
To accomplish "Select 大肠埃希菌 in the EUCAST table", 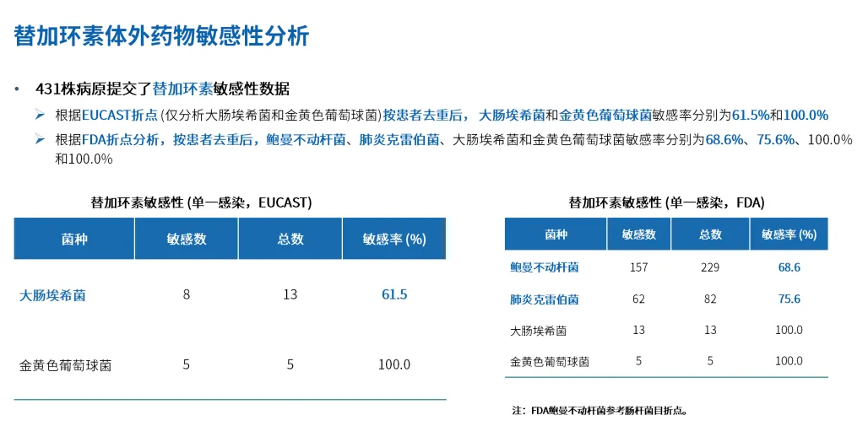I will 52,295.
